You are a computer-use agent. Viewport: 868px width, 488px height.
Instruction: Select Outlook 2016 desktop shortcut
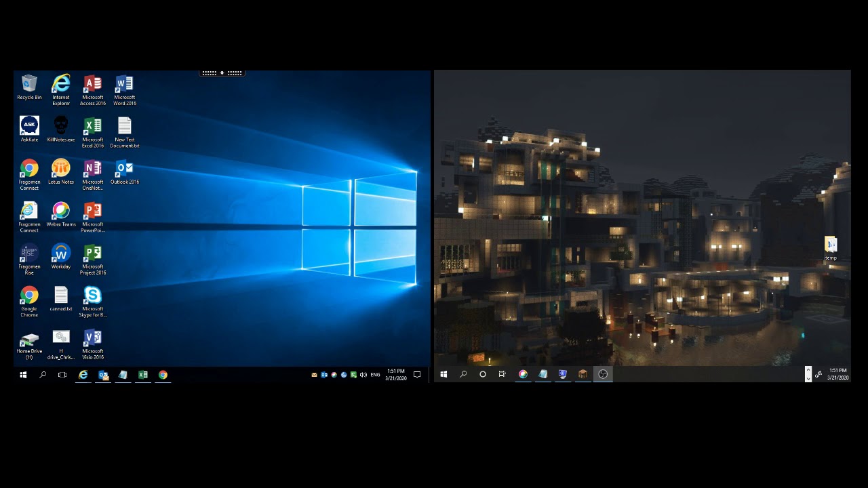(x=125, y=171)
